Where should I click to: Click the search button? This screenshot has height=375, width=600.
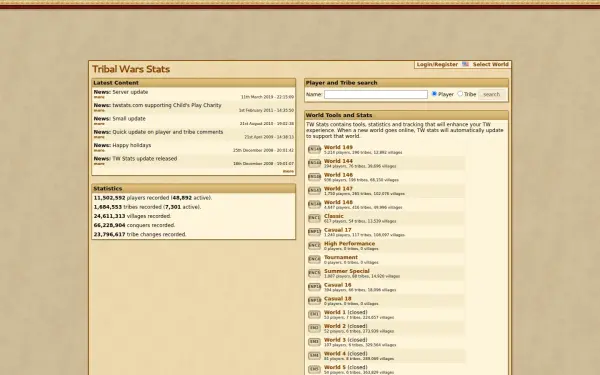491,94
